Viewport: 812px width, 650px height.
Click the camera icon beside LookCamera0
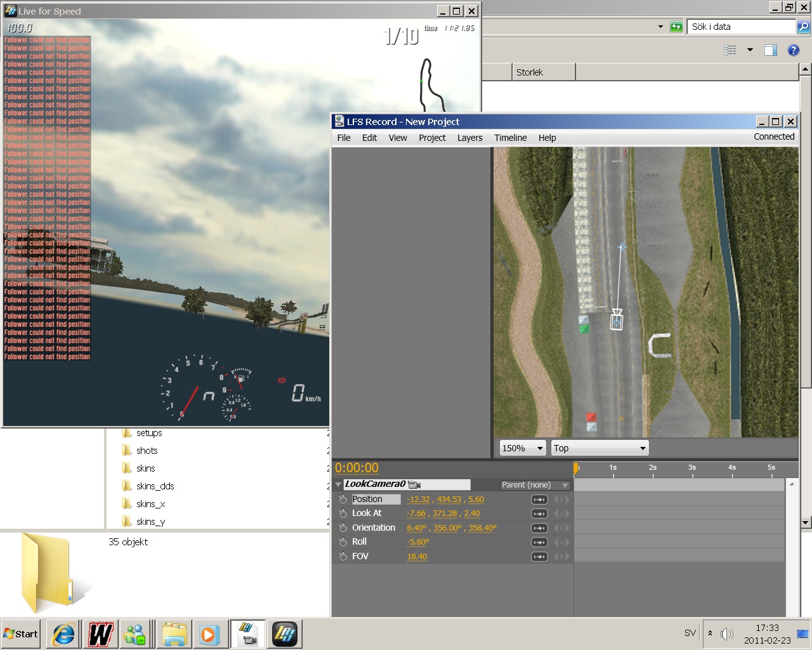414,484
